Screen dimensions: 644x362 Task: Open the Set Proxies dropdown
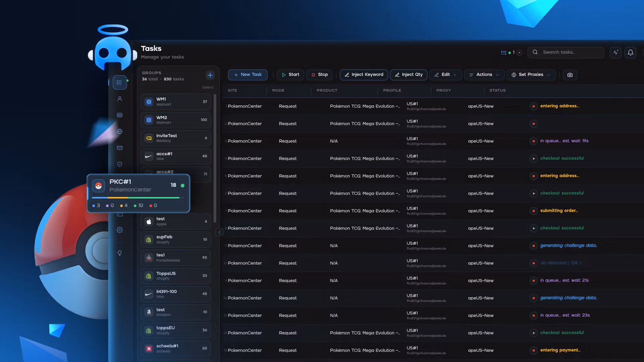[x=531, y=75]
